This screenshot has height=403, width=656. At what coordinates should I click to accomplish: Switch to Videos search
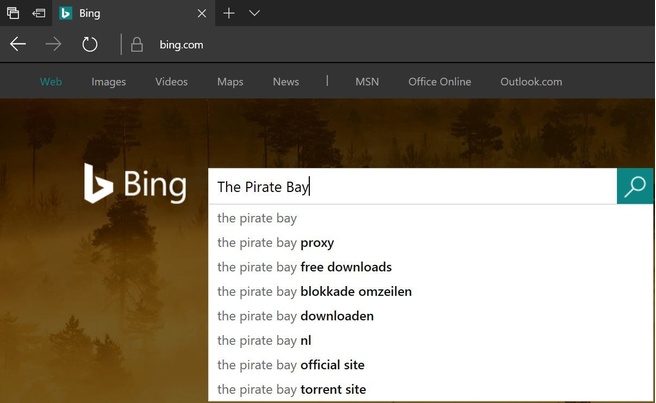(171, 82)
